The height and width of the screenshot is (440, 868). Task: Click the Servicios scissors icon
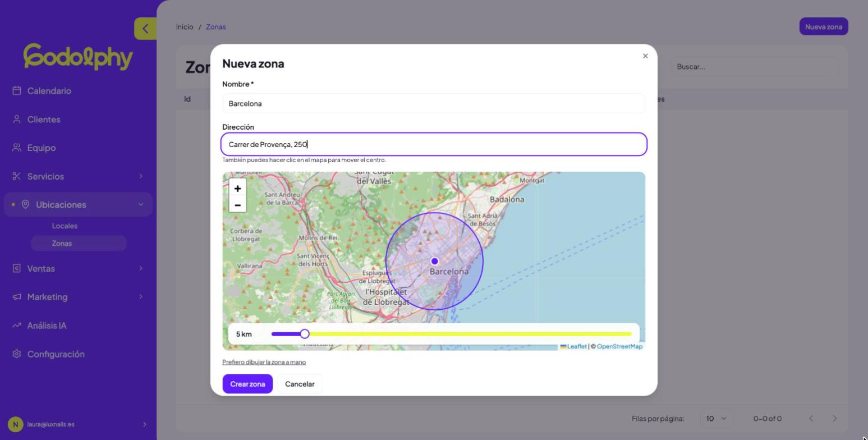point(17,176)
